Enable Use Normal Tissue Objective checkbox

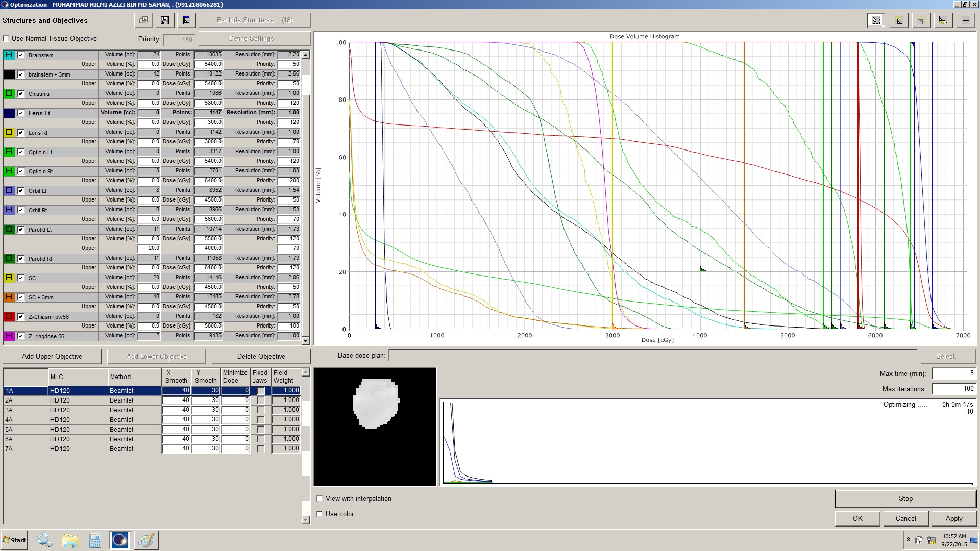pyautogui.click(x=6, y=39)
